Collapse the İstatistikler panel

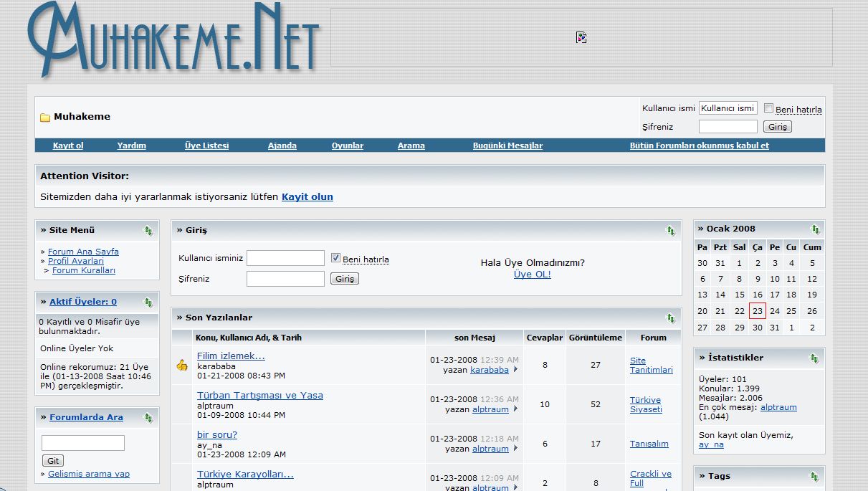[814, 358]
